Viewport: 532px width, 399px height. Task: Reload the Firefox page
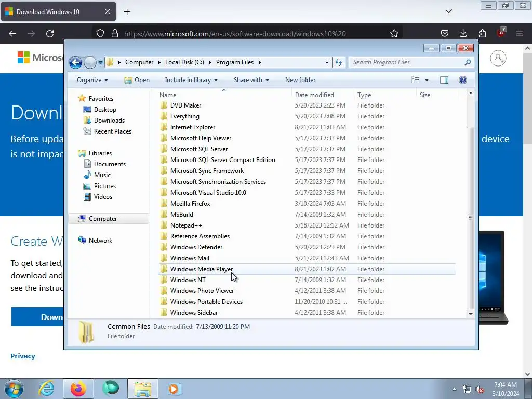click(50, 34)
